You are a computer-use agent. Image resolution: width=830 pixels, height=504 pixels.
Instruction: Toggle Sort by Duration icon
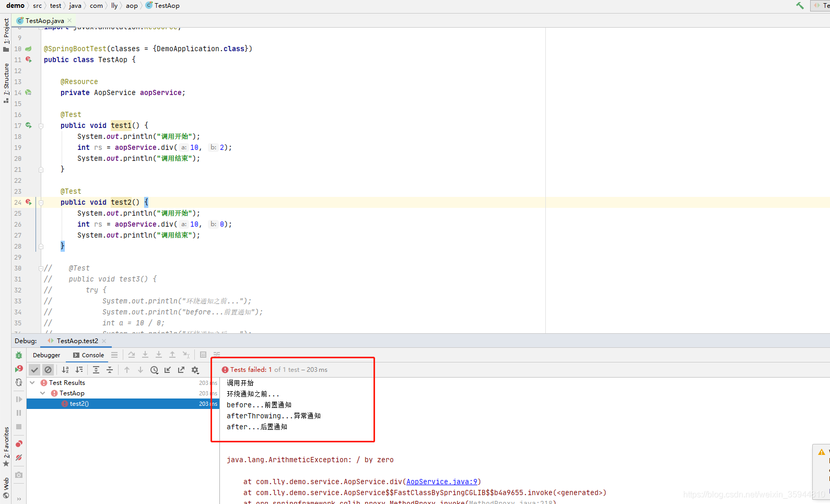pyautogui.click(x=79, y=370)
